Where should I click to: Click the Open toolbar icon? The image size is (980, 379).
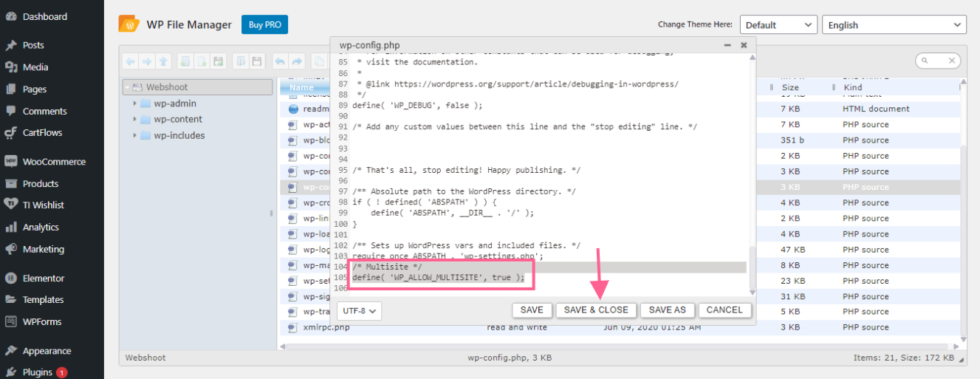click(x=241, y=61)
